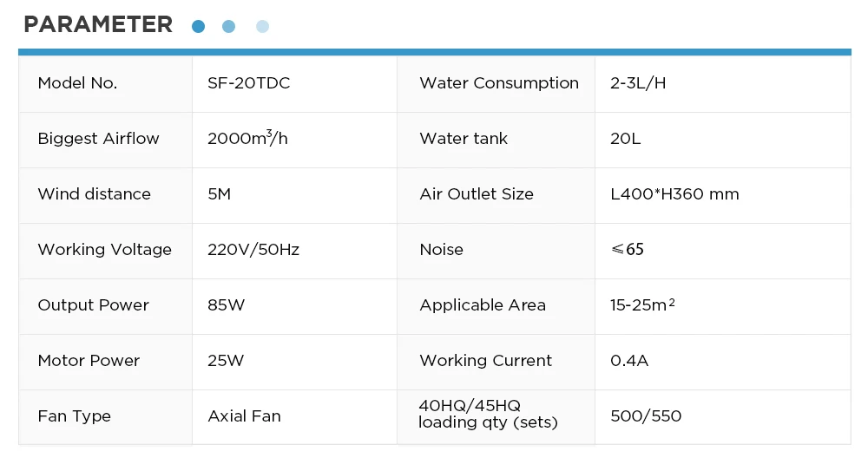Image resolution: width=868 pixels, height=471 pixels.
Task: Select the 220V/50Hz voltage value
Action: click(x=253, y=250)
